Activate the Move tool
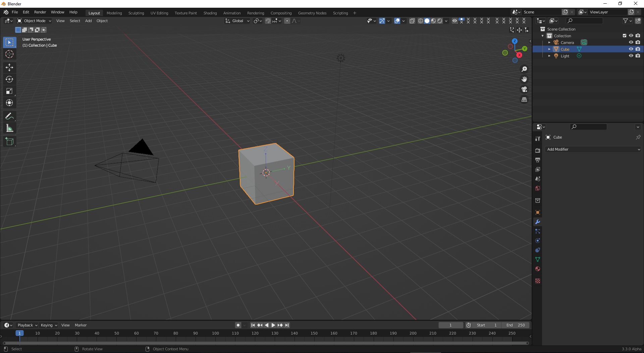The width and height of the screenshot is (644, 353). 9,67
